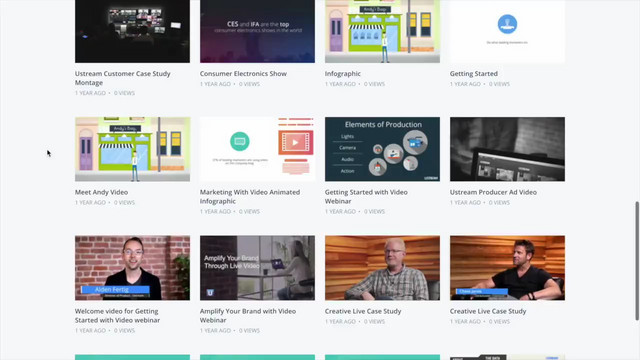Open Elements of Production webinar thumbnail

click(x=382, y=149)
